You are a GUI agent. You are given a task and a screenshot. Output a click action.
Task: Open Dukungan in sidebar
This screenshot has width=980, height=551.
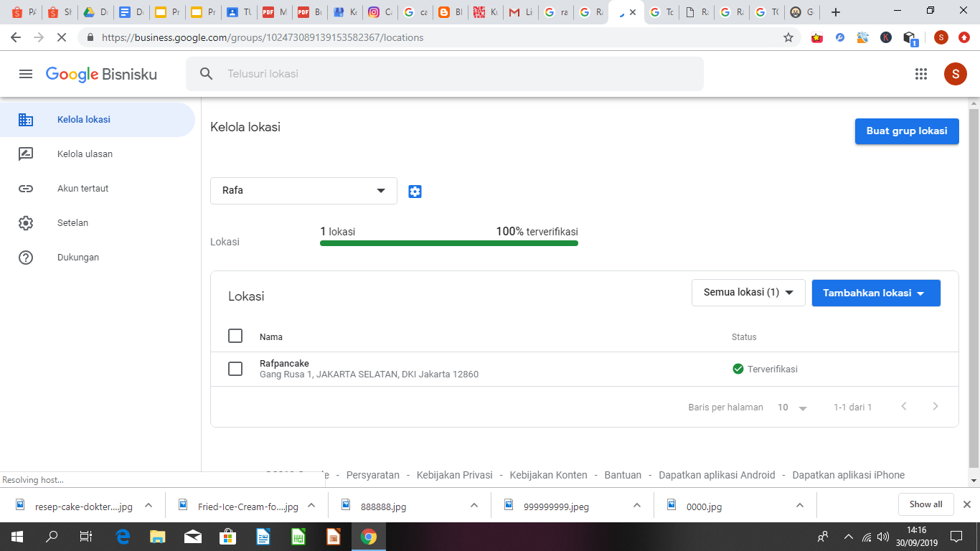pyautogui.click(x=98, y=258)
